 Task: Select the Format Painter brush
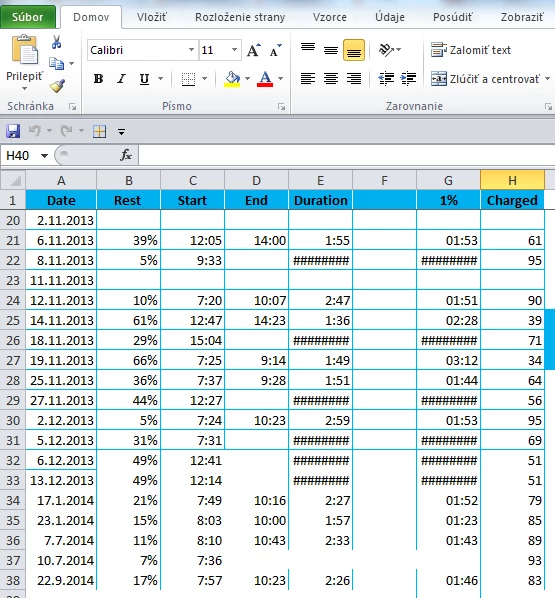point(57,86)
